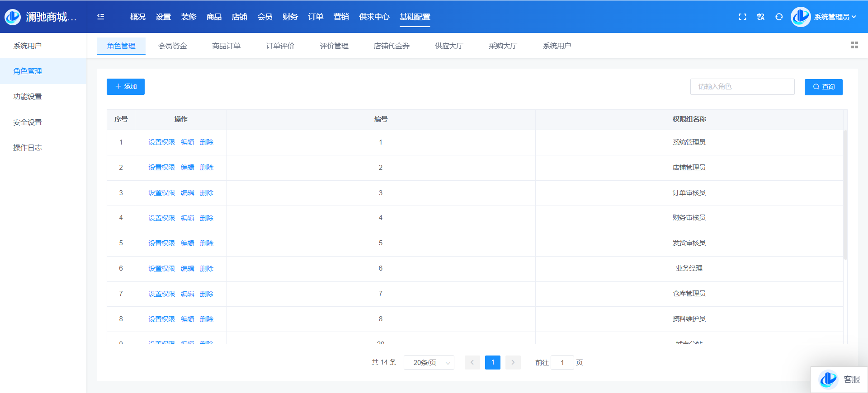Viewport: 868px width, 393px height.
Task: Click the 查询 search button
Action: coord(823,87)
